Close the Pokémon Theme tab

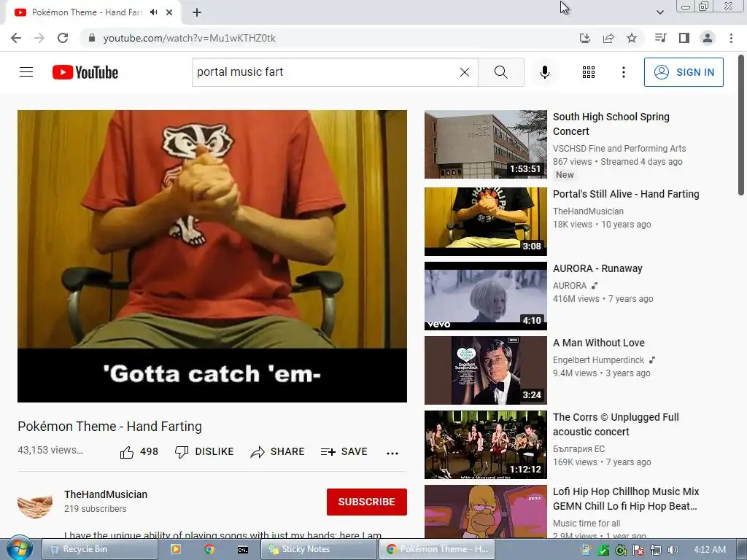[x=169, y=12]
